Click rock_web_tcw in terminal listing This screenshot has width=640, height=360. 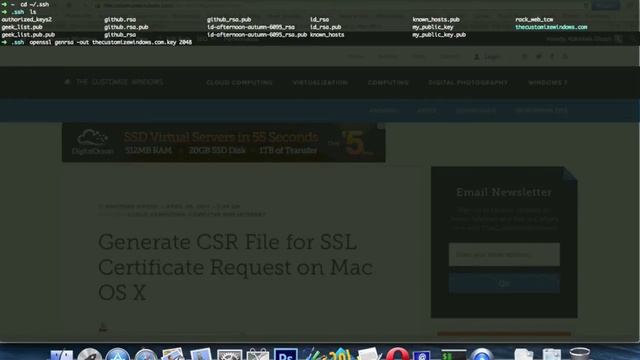point(534,19)
